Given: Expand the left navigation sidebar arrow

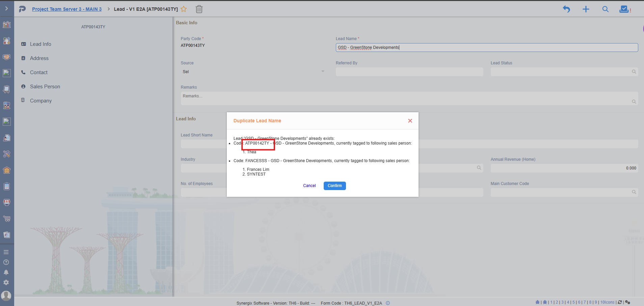Looking at the screenshot, I should [6, 8].
